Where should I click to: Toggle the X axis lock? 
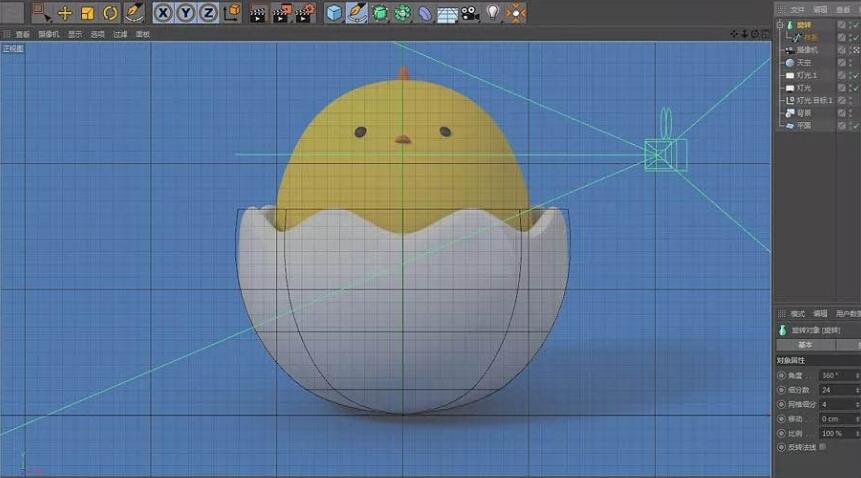163,13
